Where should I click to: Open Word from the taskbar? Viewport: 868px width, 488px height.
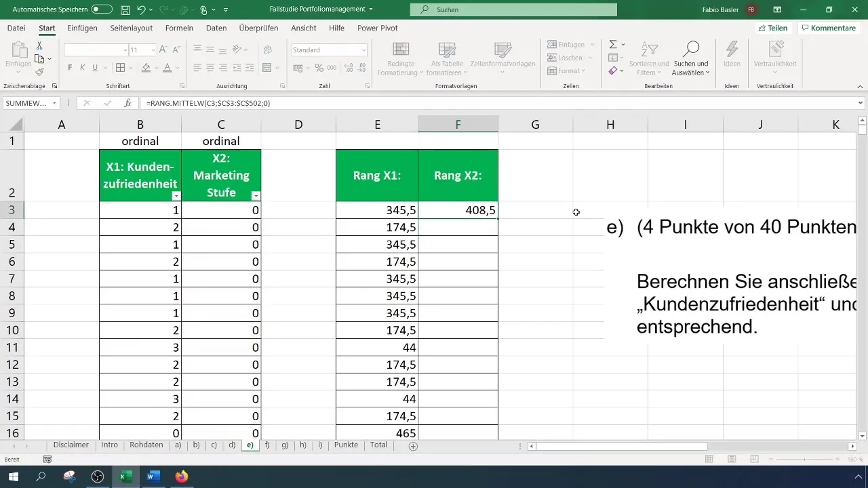click(153, 476)
